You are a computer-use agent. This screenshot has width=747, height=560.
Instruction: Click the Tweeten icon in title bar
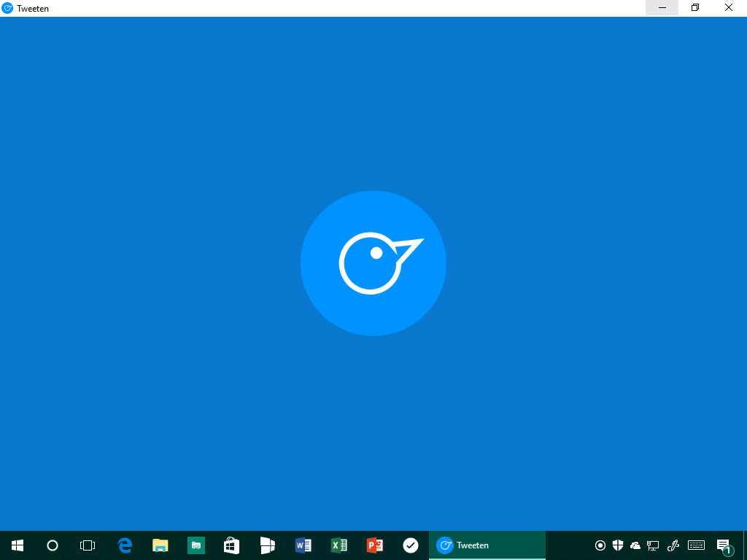pos(7,8)
